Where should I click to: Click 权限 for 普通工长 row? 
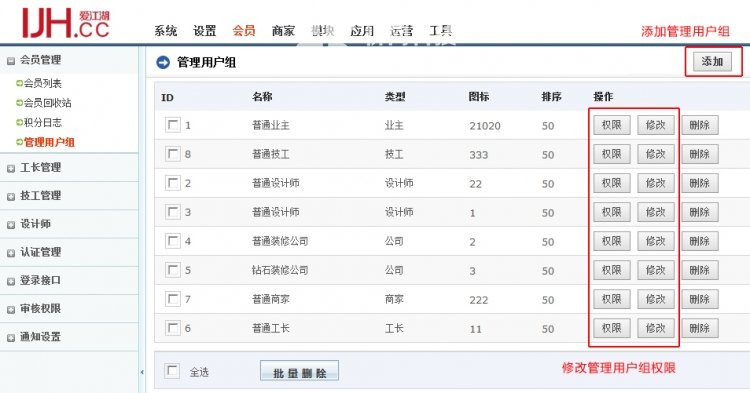click(612, 328)
